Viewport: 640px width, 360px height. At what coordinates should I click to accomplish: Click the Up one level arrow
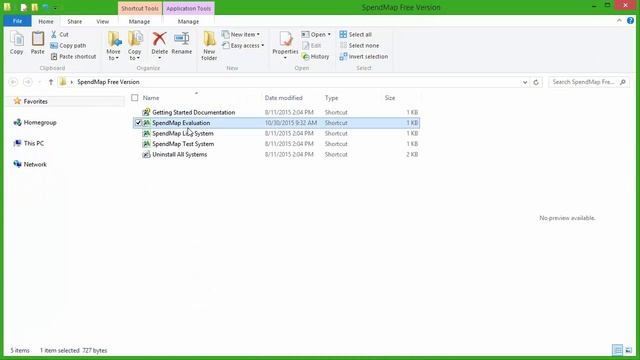pyautogui.click(x=51, y=82)
